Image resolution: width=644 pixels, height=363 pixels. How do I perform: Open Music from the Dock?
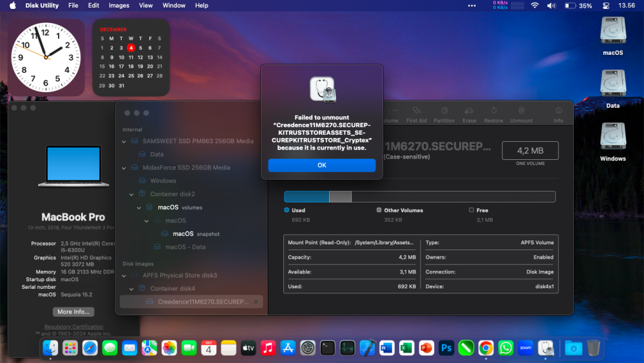point(268,348)
